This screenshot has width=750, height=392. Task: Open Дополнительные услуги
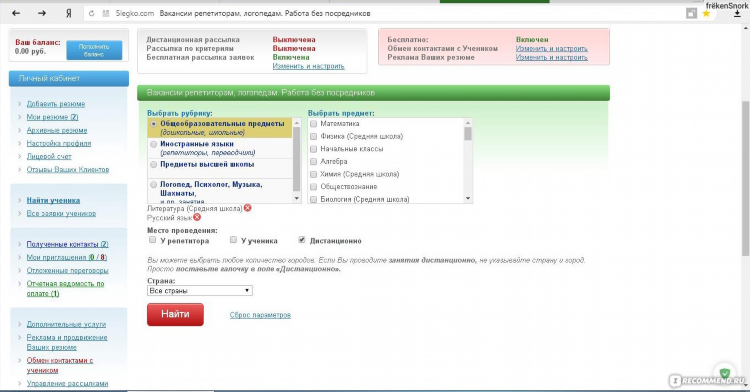tap(66, 324)
